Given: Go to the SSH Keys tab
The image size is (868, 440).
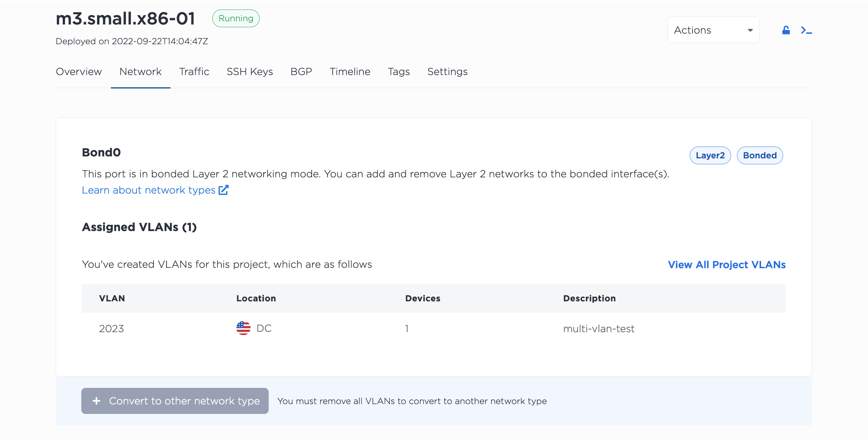Looking at the screenshot, I should (250, 71).
